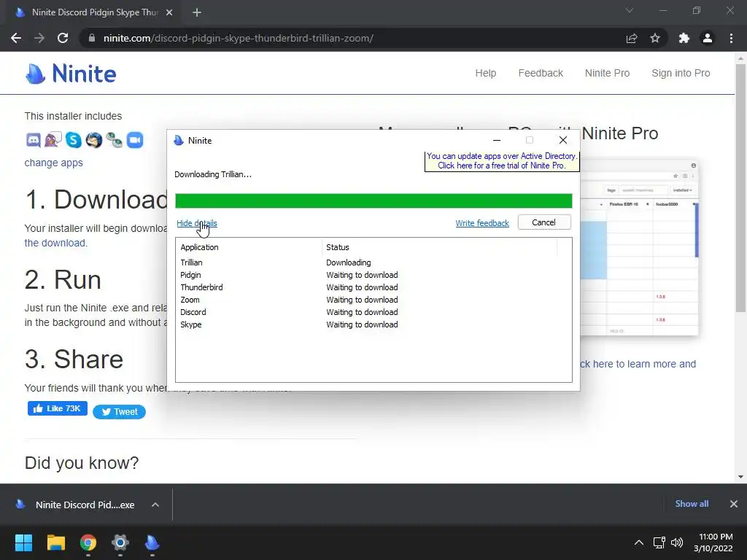Screen dimensions: 747x560
Task: Open File Explorer from taskbar
Action: (x=55, y=542)
